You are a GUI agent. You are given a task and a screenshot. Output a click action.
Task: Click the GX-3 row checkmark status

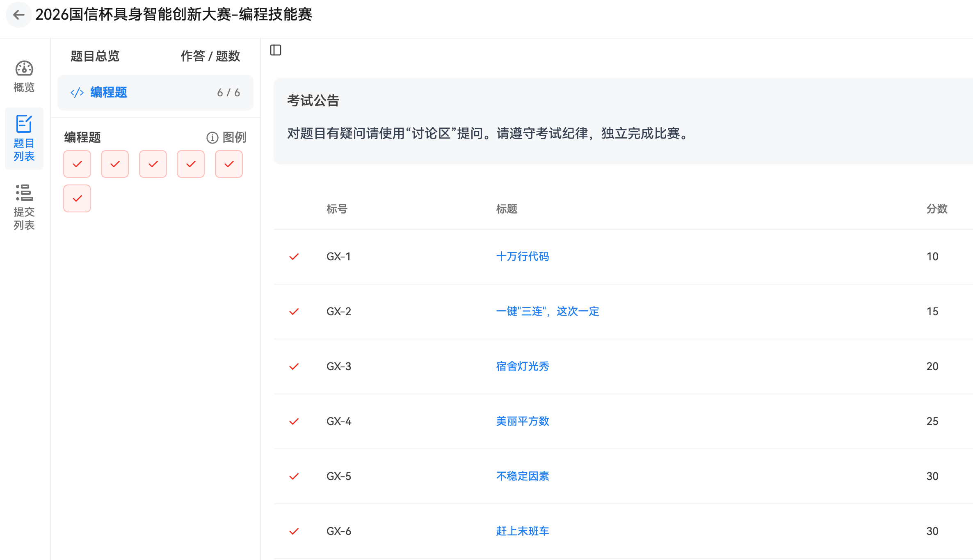click(x=294, y=367)
